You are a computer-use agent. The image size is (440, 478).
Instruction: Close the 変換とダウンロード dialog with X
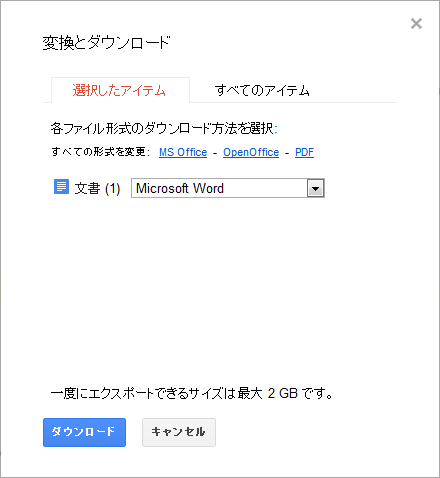416,24
